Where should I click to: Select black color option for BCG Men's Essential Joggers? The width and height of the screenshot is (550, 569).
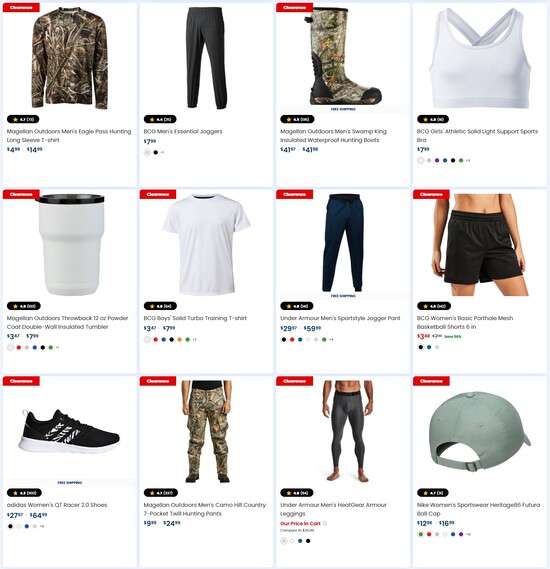pyautogui.click(x=156, y=152)
